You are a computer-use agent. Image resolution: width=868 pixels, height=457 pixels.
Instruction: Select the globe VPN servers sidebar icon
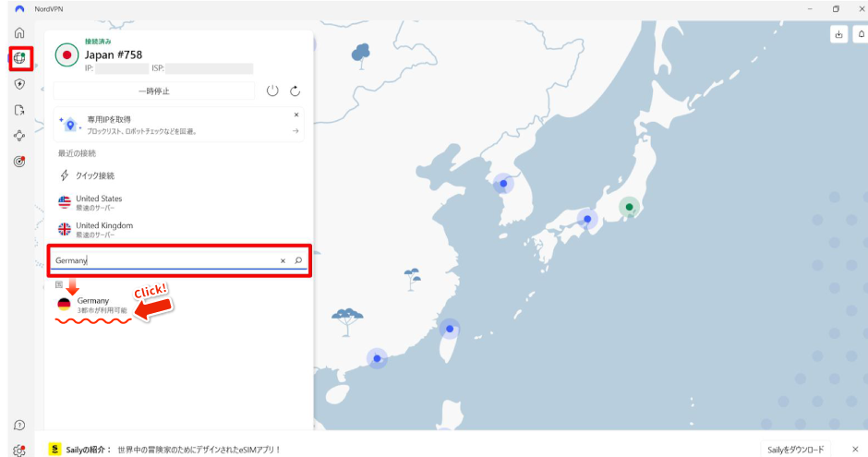coord(19,58)
